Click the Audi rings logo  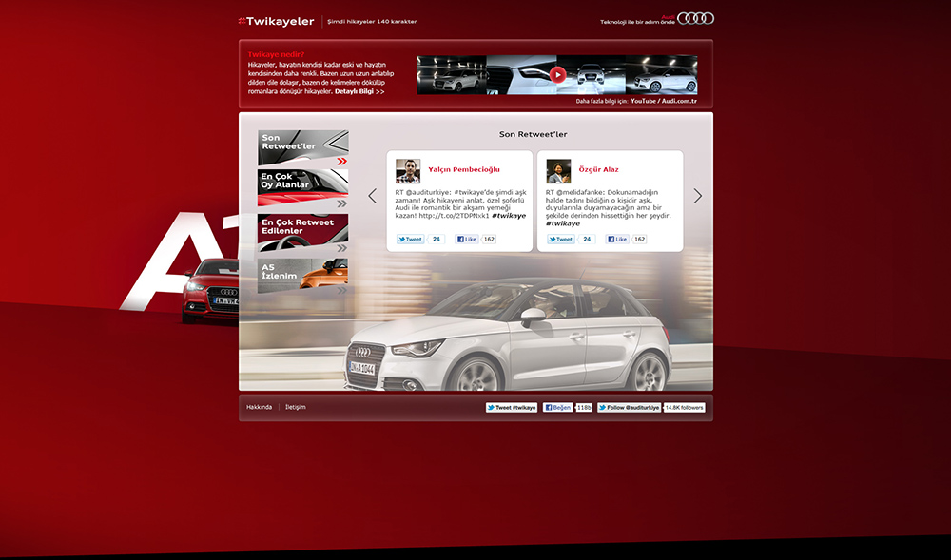point(695,18)
